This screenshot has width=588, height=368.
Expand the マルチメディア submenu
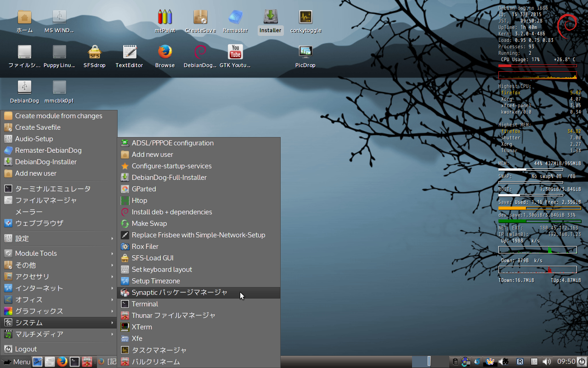[59, 334]
